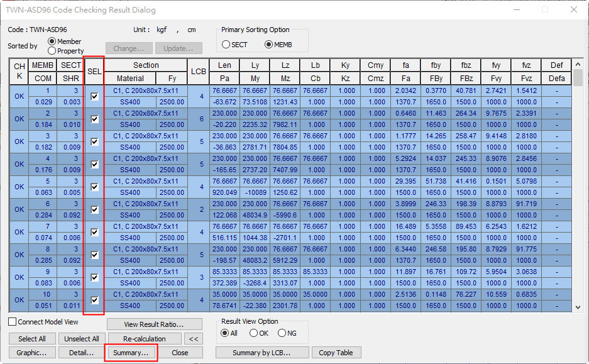Image resolution: width=589 pixels, height=364 pixels.
Task: Click My value 48034.9
Action: coord(255,215)
